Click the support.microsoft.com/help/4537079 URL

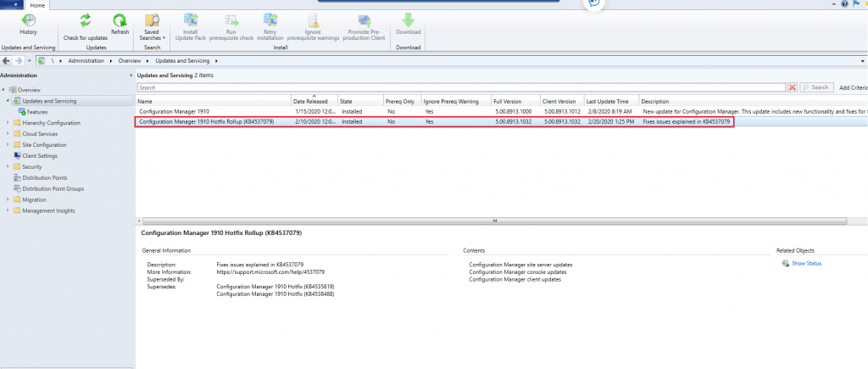(x=270, y=272)
